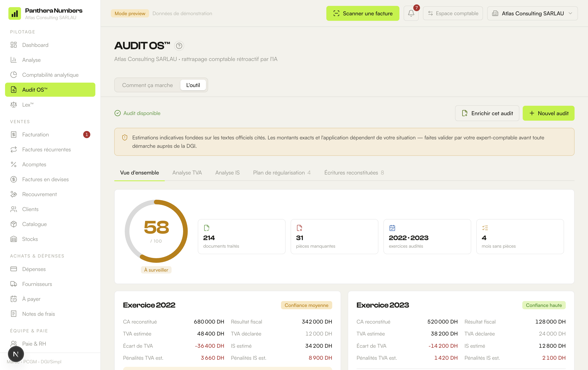Click the 680 000 DH CA reconstitué value

(209, 322)
